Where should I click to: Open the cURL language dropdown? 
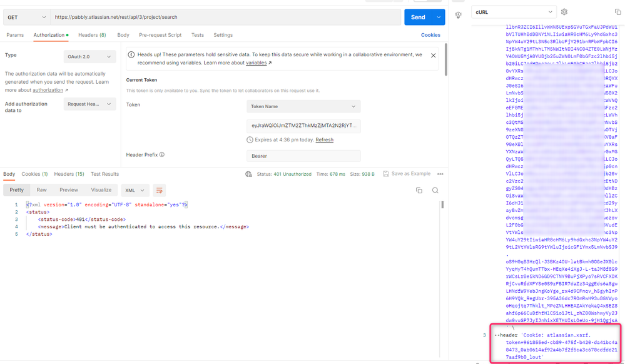(514, 12)
